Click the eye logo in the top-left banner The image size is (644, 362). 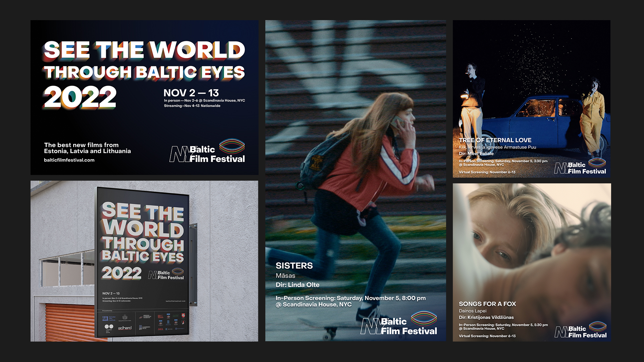click(232, 146)
